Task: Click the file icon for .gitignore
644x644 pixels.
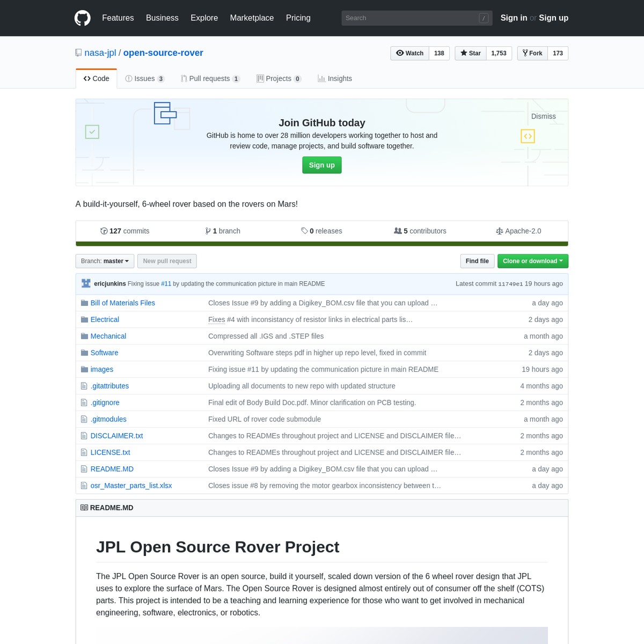Action: (84, 402)
